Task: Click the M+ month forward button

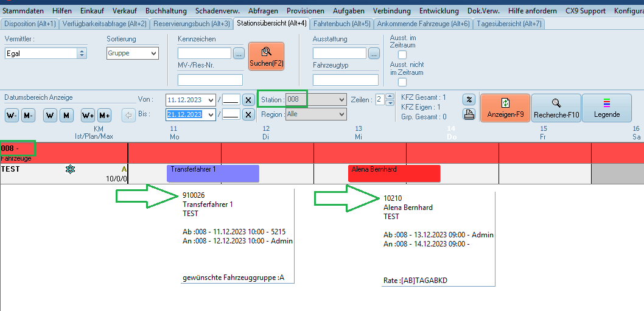Action: 104,116
